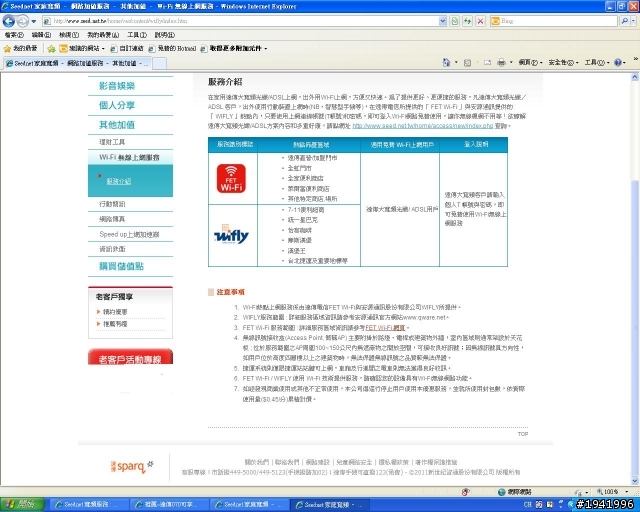Open the 編輯 (Edit) menu
Image resolution: width=640 pixels, height=512 pixels.
41,35
